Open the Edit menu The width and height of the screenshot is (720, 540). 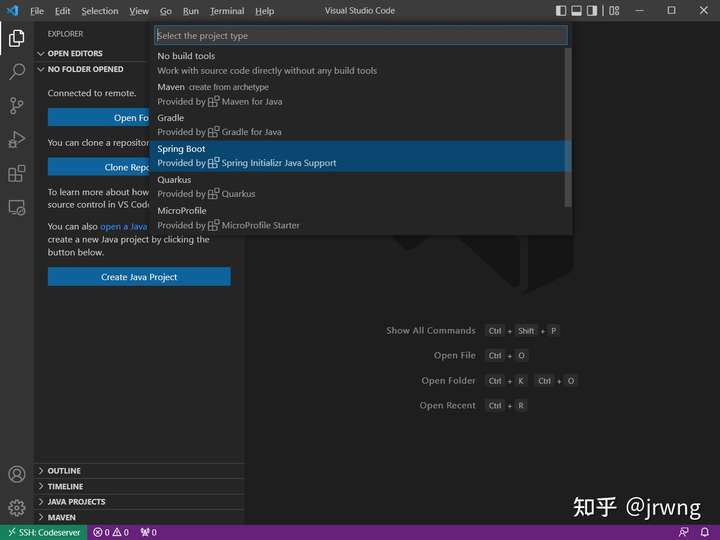pyautogui.click(x=62, y=11)
